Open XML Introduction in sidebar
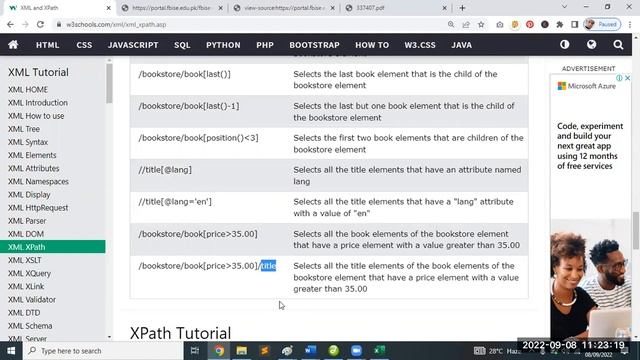This screenshot has height=360, width=640. pos(38,102)
